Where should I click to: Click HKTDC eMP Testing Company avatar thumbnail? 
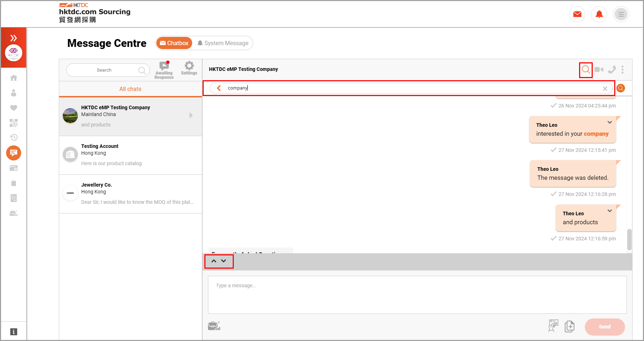click(70, 116)
